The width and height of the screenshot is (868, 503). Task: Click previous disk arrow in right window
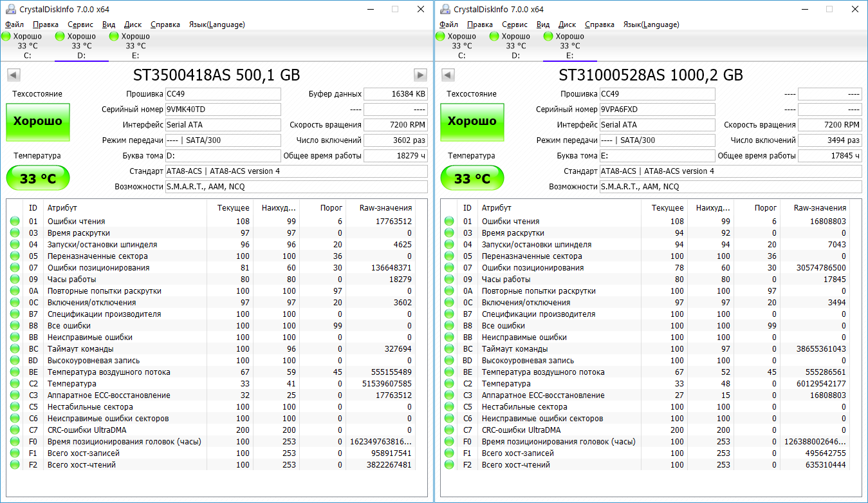(x=448, y=75)
